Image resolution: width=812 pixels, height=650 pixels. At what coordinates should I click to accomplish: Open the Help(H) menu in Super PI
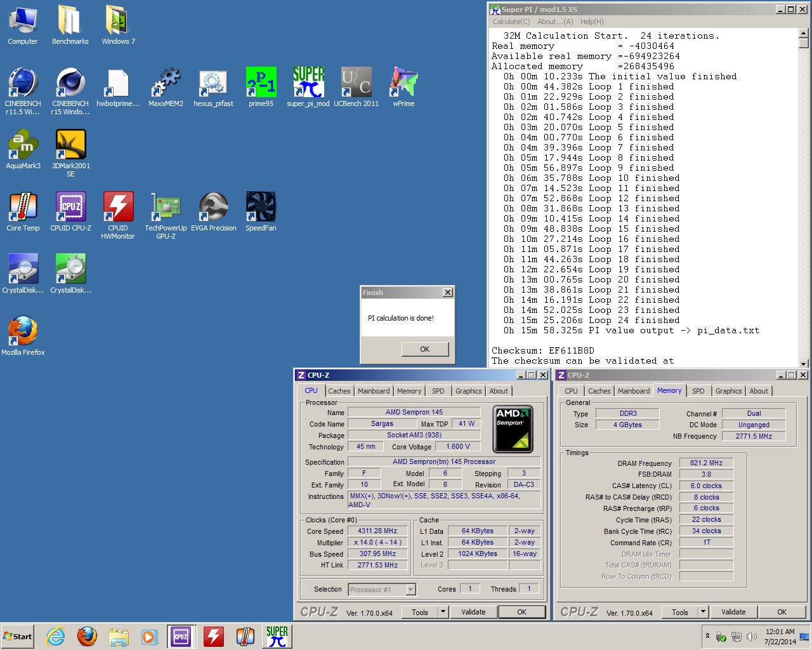pyautogui.click(x=592, y=22)
